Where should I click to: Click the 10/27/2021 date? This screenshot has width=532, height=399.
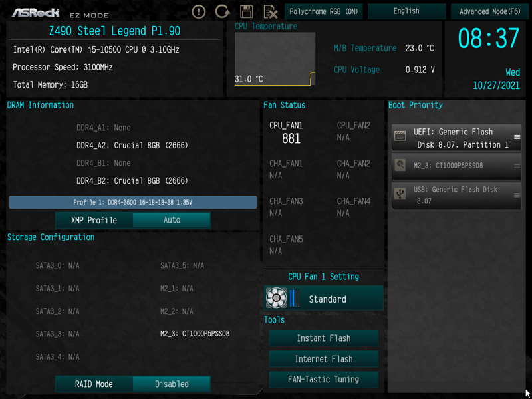496,86
